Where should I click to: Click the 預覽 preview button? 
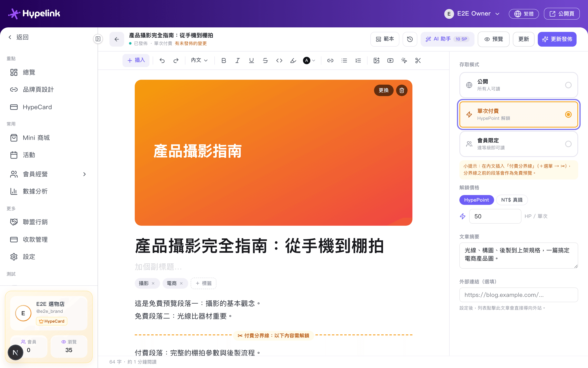tap(493, 39)
